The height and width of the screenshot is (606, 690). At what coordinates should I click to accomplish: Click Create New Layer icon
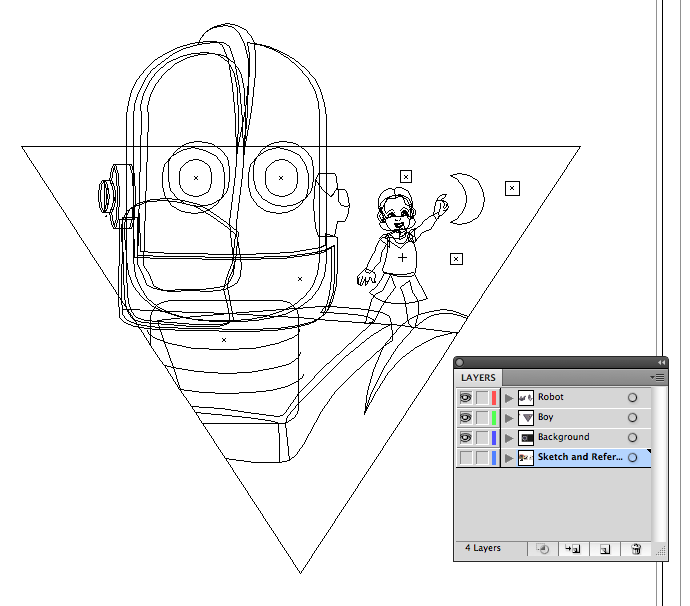click(604, 549)
